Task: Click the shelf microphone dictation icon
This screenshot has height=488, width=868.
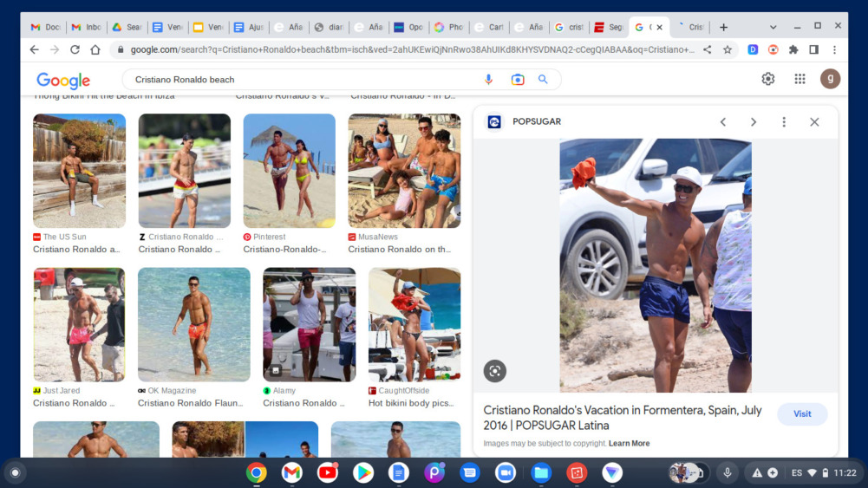Action: coord(728,472)
